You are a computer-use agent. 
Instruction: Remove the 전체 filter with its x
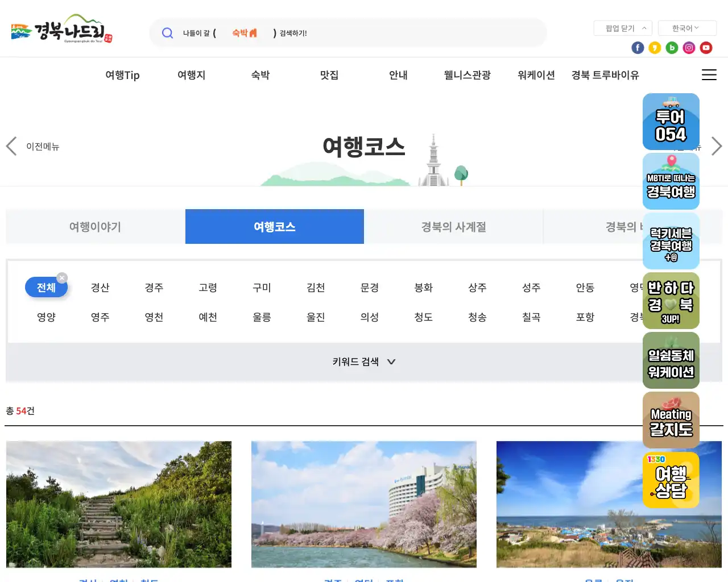(x=62, y=278)
